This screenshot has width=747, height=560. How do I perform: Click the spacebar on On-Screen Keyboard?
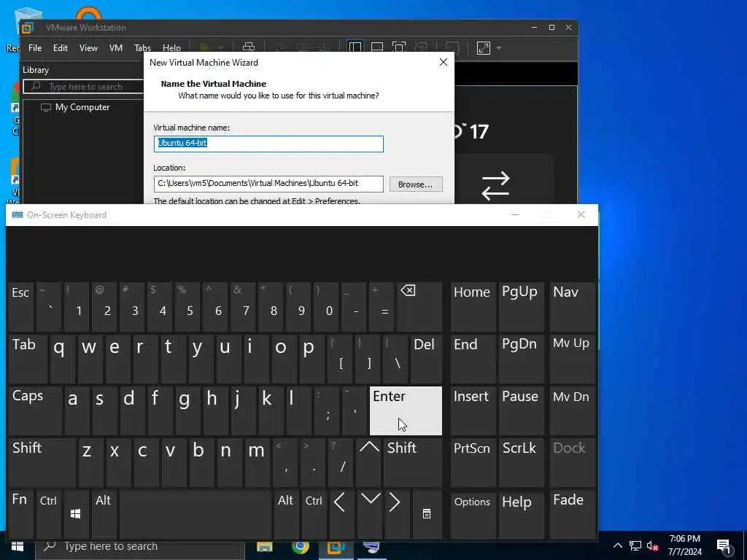point(196,514)
